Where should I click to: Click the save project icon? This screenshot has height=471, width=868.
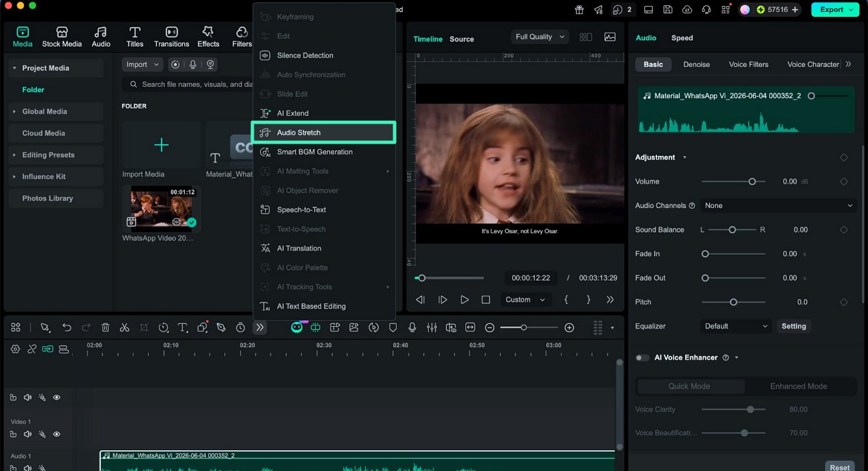point(668,9)
